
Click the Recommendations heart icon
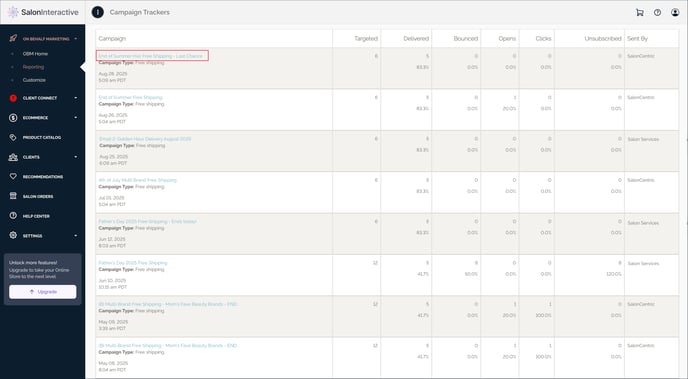pos(13,176)
